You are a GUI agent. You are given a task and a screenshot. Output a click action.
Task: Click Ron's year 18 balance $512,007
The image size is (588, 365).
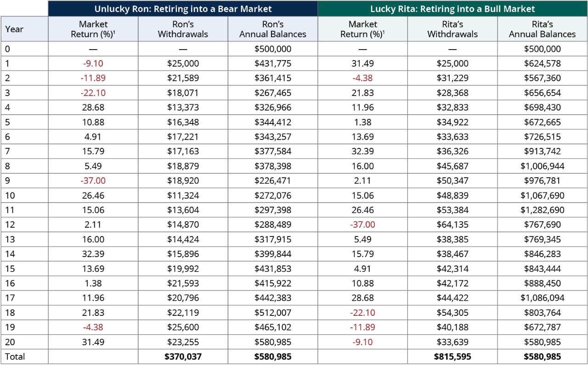pyautogui.click(x=273, y=313)
